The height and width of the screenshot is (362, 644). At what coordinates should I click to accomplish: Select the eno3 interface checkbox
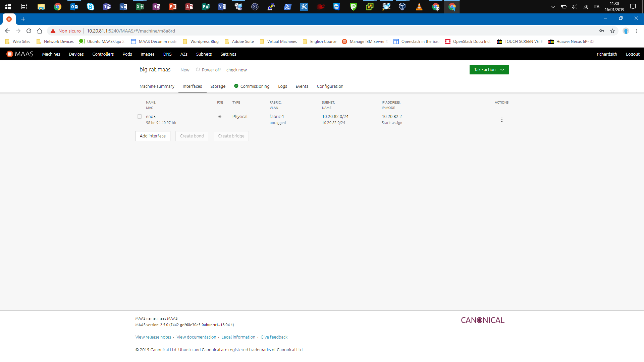(140, 117)
